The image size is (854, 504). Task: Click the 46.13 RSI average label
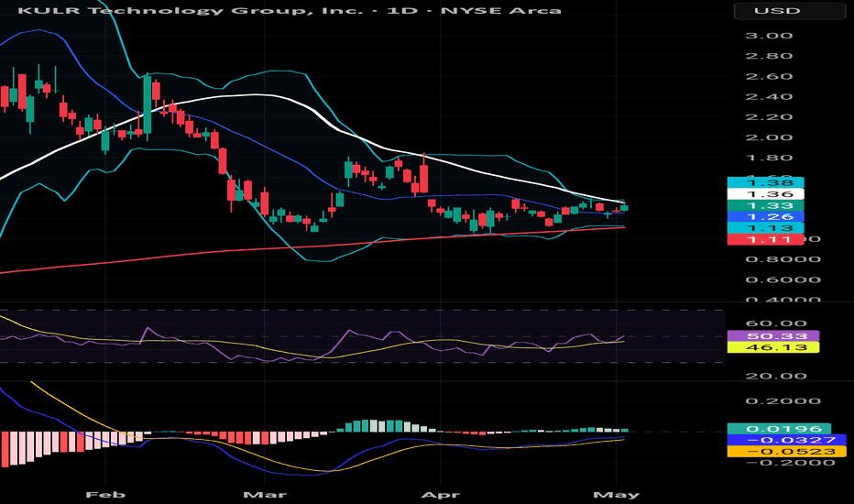click(772, 347)
